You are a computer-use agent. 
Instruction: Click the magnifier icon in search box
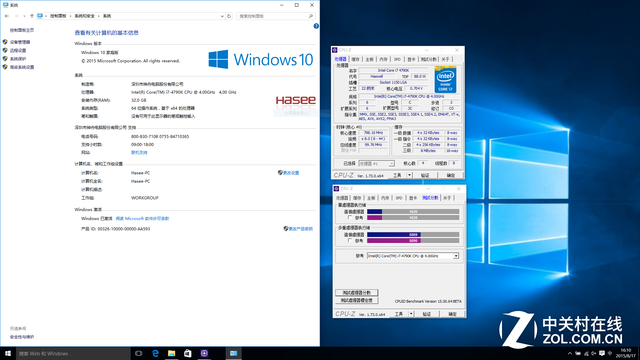[311, 16]
